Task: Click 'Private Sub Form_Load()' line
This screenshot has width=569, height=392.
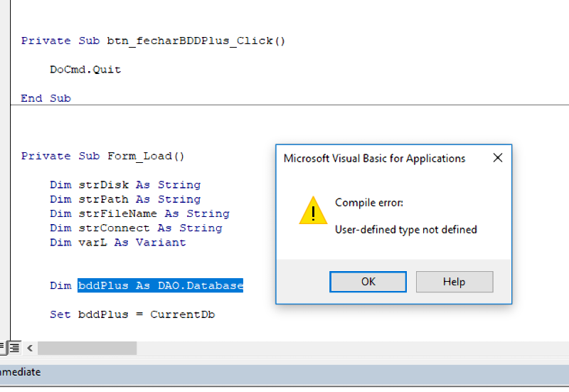Action: [102, 156]
